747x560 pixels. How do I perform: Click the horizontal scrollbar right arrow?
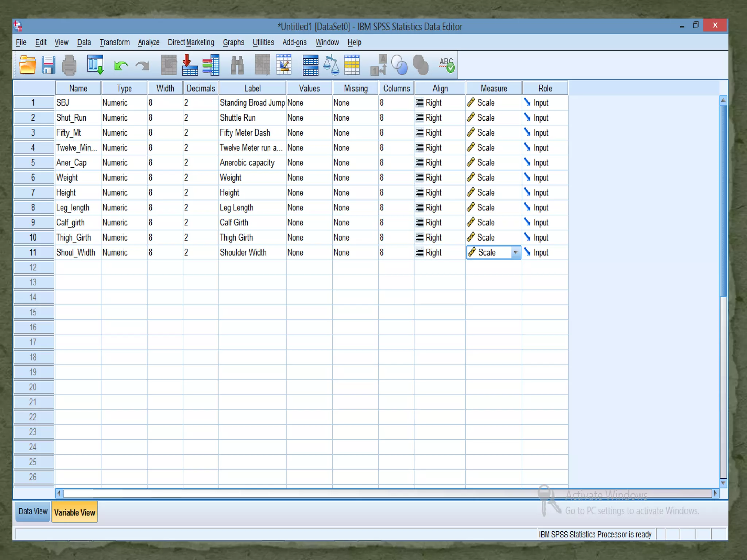(x=715, y=493)
